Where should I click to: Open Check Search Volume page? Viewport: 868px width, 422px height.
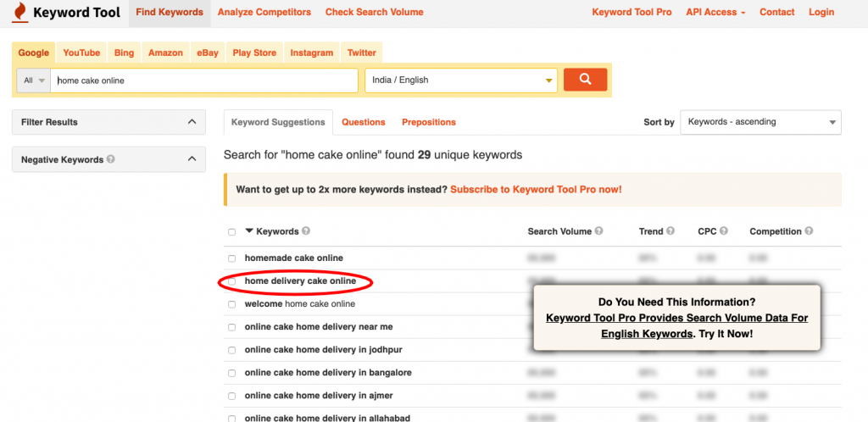click(x=374, y=12)
